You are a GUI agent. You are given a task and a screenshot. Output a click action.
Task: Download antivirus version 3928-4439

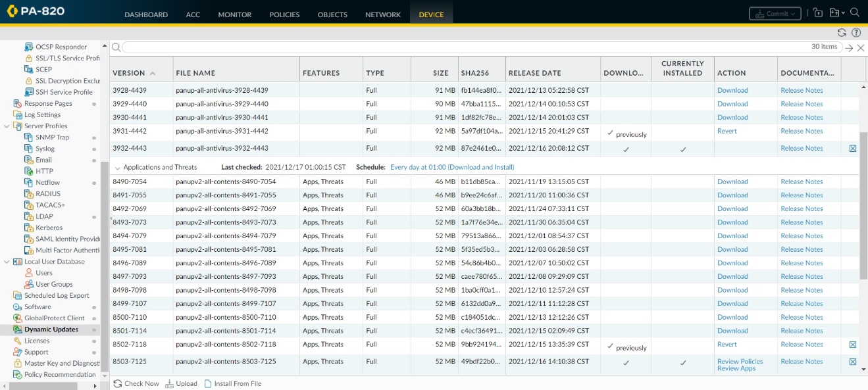tap(732, 90)
